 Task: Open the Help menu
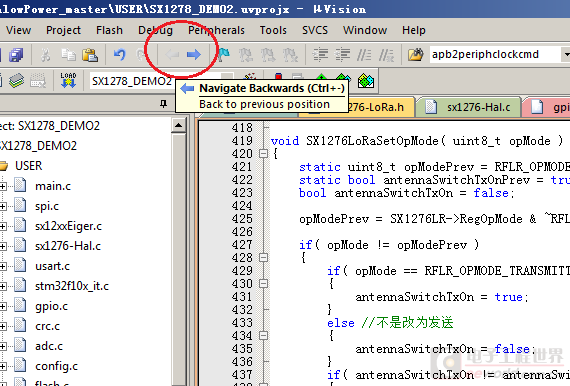[414, 30]
